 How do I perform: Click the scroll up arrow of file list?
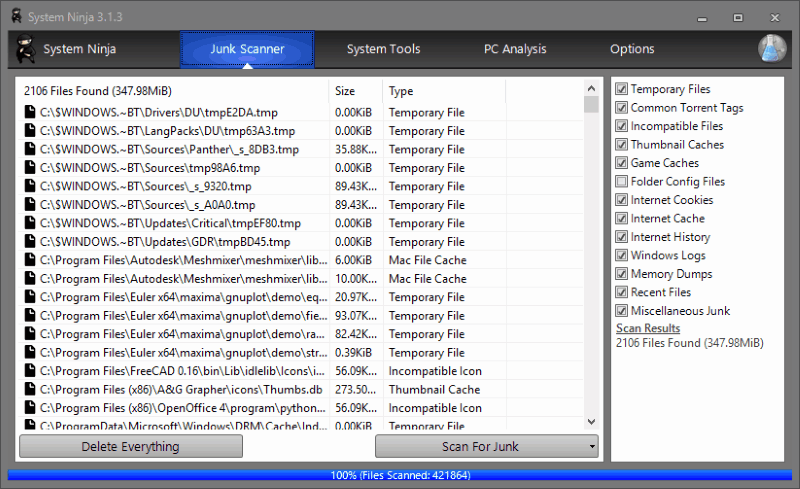coord(591,88)
